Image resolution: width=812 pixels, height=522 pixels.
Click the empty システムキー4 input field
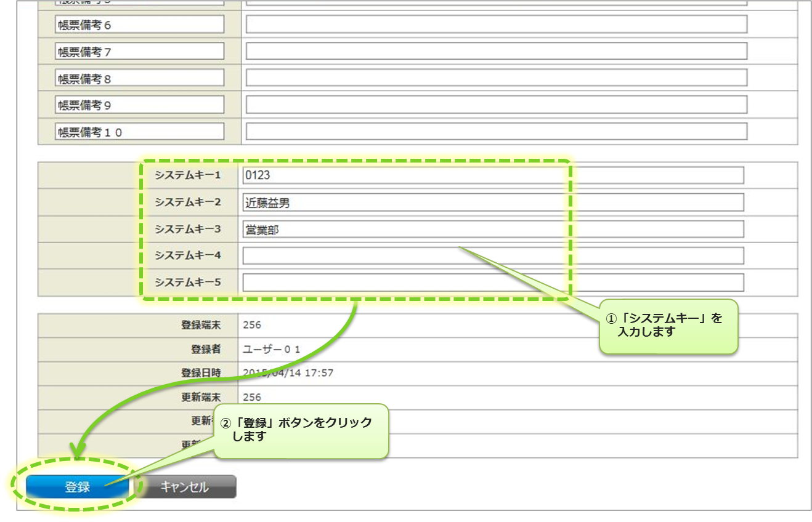point(492,255)
